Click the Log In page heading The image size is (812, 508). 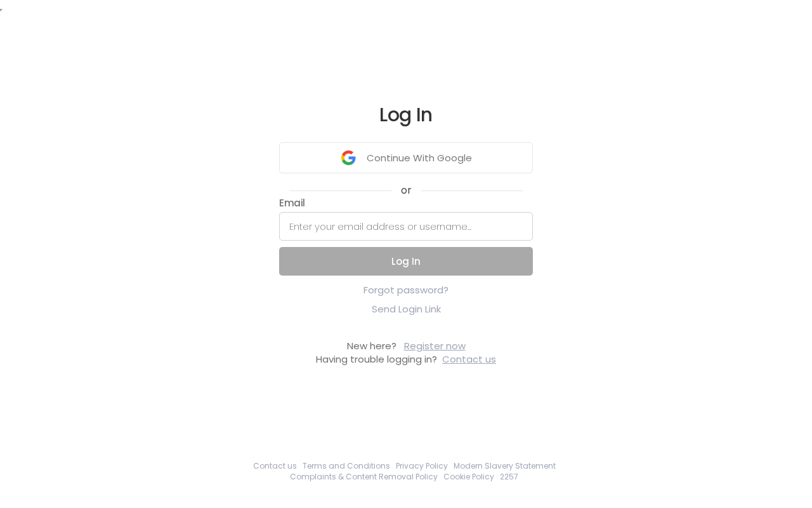coord(406,115)
